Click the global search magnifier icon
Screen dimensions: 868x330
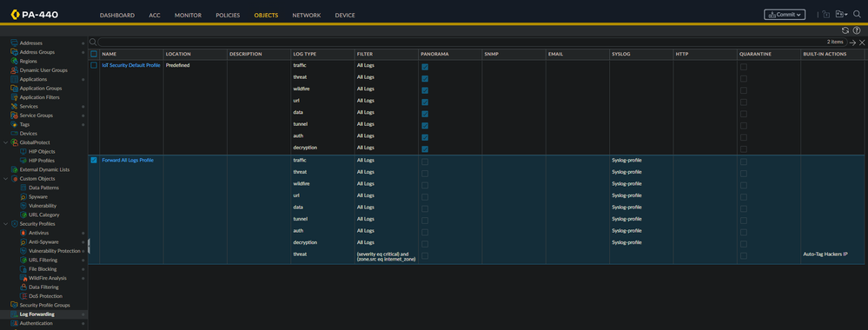857,15
